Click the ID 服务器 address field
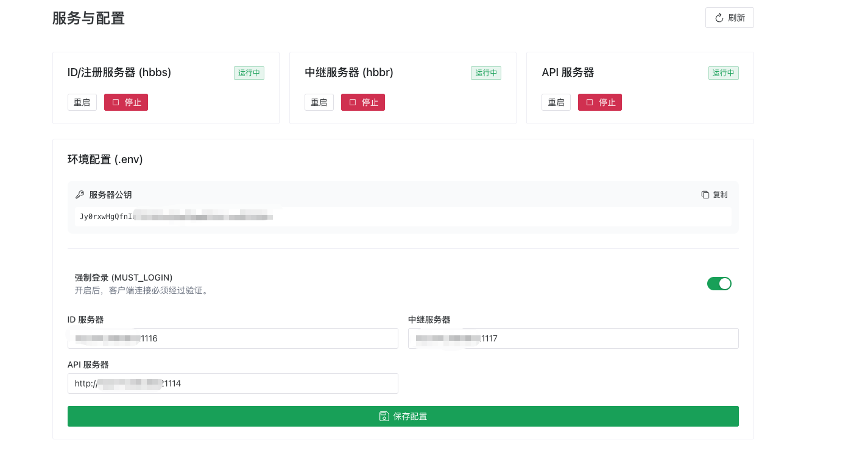868x454 pixels. 233,338
